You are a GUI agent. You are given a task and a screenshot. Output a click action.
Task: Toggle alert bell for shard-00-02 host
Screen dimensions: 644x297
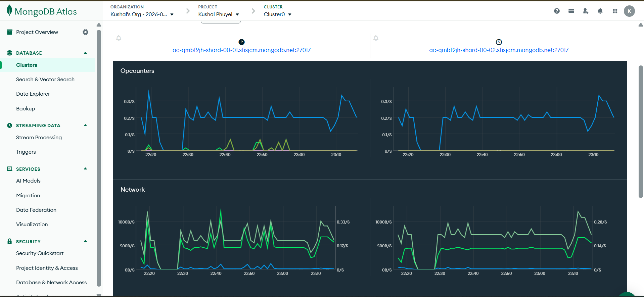(x=376, y=38)
